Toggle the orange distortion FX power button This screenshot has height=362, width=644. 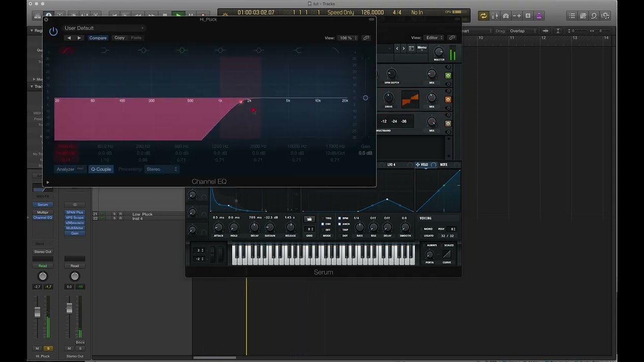coord(448,99)
